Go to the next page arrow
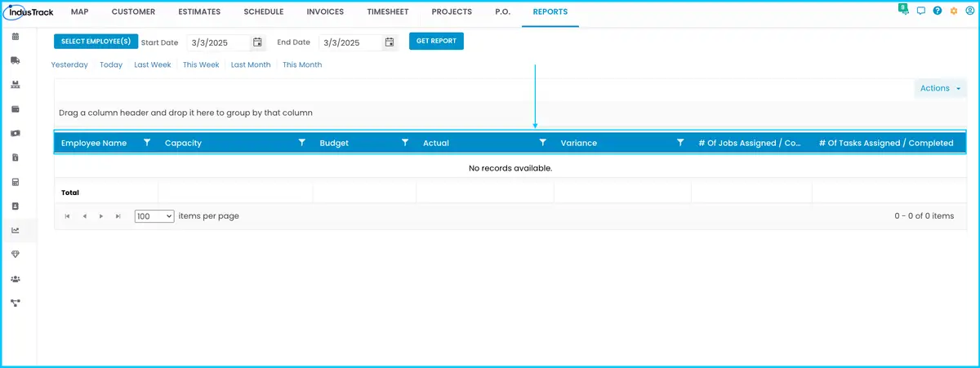 click(x=101, y=216)
